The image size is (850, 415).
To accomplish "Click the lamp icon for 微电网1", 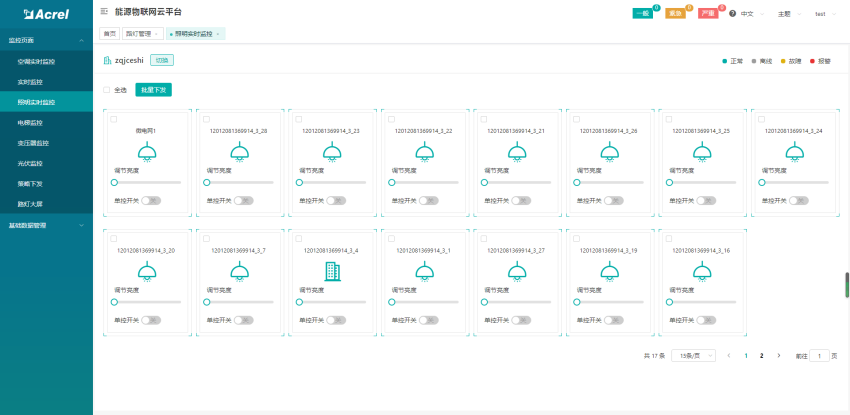I will click(x=146, y=152).
